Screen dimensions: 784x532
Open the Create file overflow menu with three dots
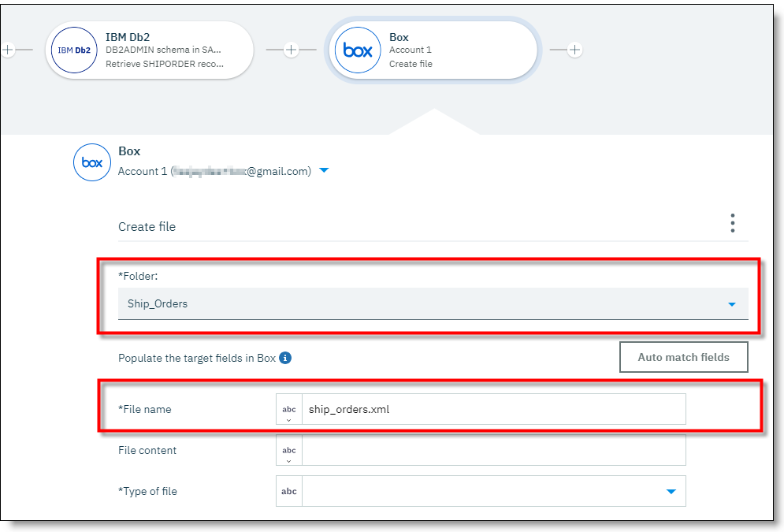[x=732, y=223]
